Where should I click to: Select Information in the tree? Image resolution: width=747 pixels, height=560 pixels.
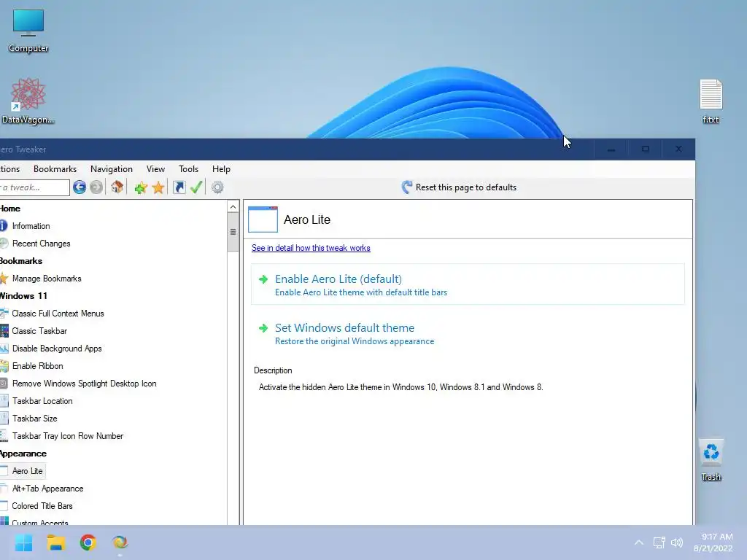[31, 226]
